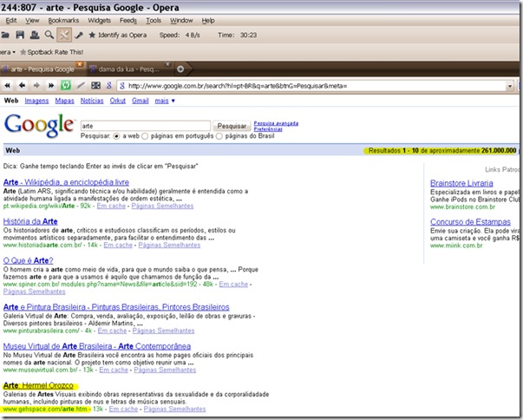This screenshot has width=523, height=420.
Task: Open the Imagens link
Action: pos(36,101)
